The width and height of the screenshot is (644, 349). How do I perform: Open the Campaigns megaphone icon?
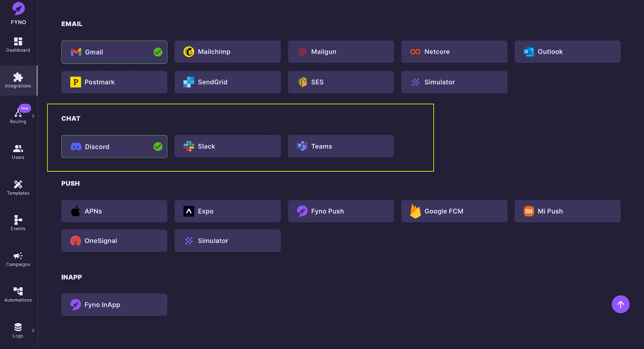18,256
